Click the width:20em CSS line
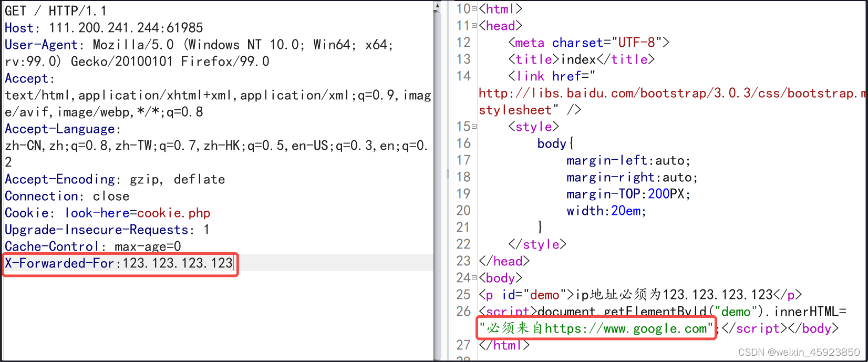Viewport: 868px width, 362px height. pos(606,211)
